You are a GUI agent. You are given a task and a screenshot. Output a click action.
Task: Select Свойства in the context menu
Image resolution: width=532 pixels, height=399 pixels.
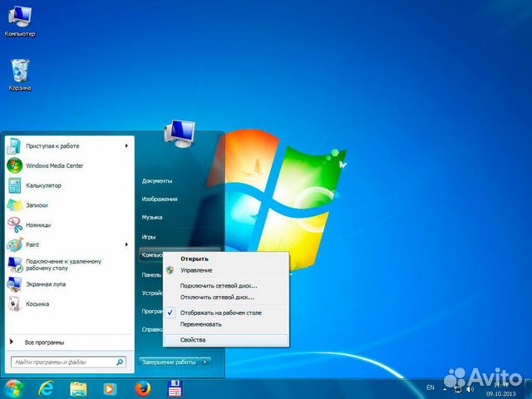coord(226,340)
